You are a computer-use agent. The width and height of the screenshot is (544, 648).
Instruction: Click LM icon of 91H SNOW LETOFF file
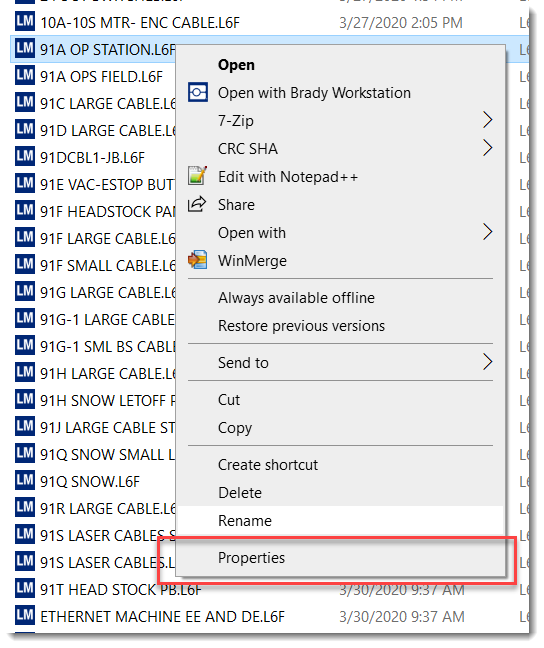(24, 400)
